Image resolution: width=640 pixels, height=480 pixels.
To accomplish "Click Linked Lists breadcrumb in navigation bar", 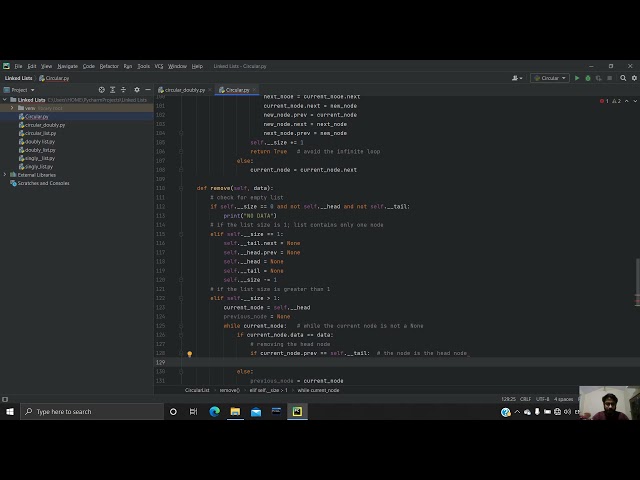I will click(x=18, y=78).
